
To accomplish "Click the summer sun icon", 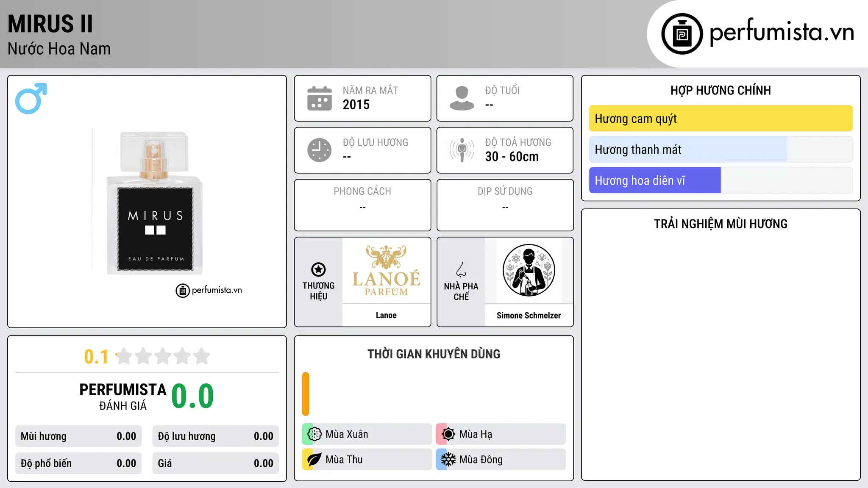I will click(448, 434).
